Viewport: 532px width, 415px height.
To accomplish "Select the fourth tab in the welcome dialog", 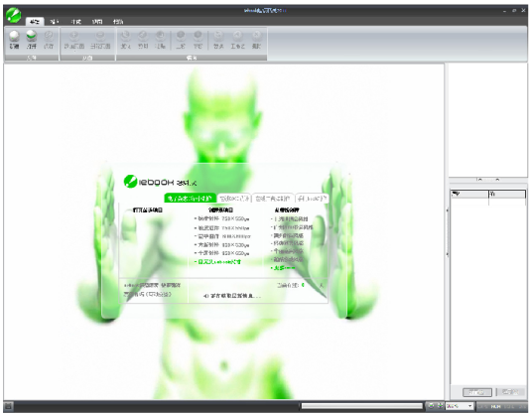I will point(312,199).
